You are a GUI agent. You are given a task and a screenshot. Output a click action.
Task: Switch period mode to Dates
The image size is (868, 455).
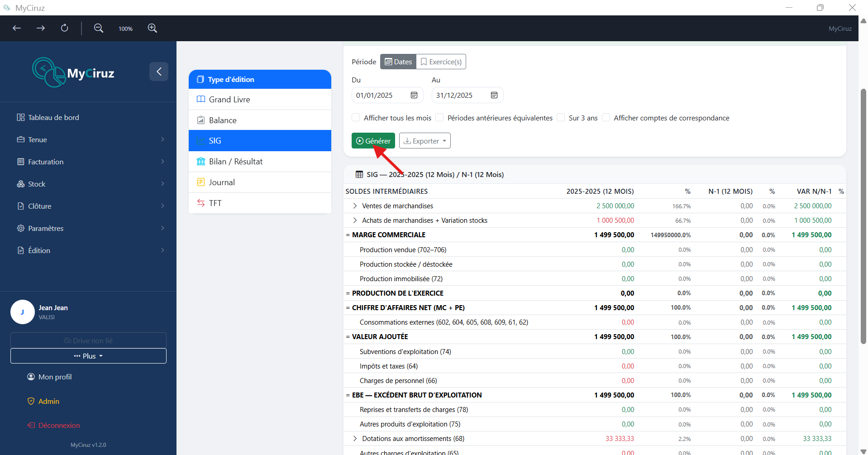tap(398, 62)
